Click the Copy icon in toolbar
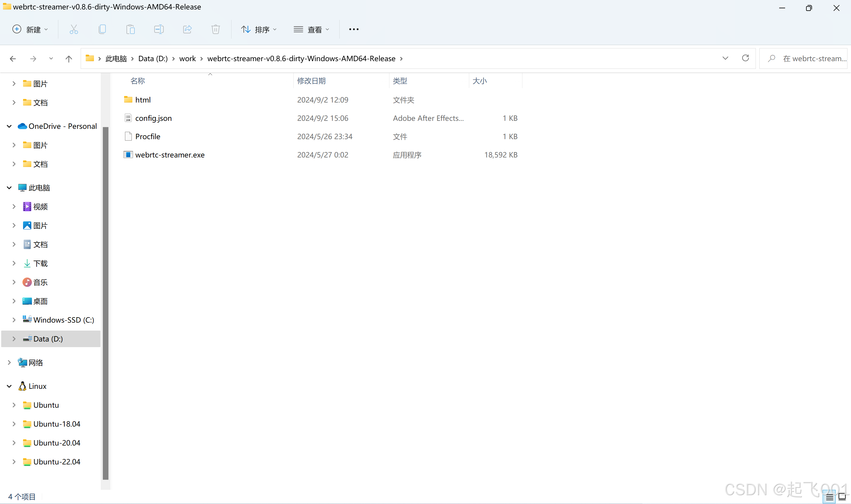 pos(102,30)
